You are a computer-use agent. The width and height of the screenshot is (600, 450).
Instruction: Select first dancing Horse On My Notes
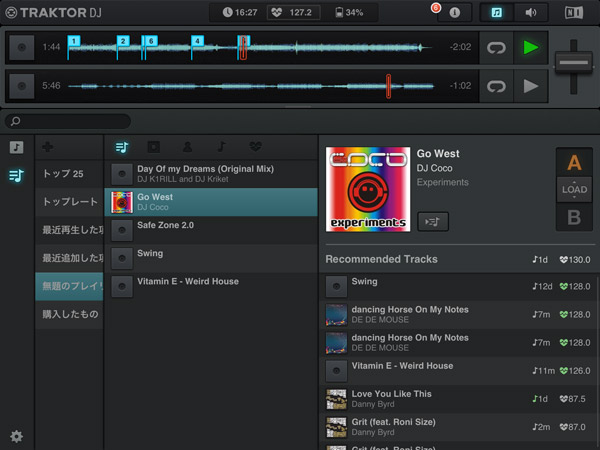(458, 315)
